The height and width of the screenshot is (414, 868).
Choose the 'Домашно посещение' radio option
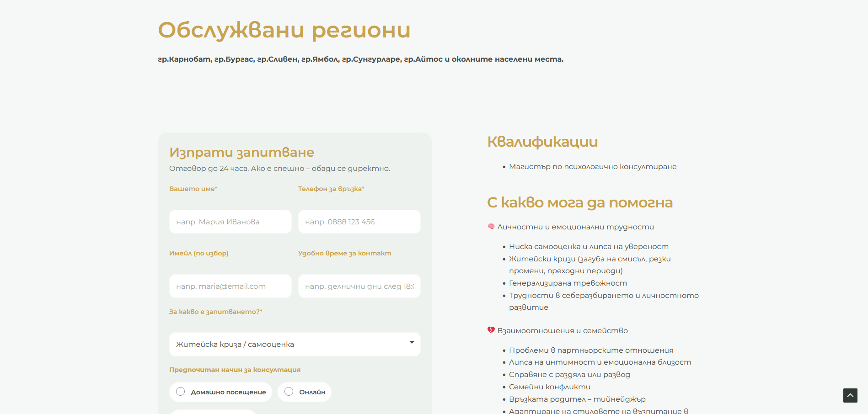[181, 392]
